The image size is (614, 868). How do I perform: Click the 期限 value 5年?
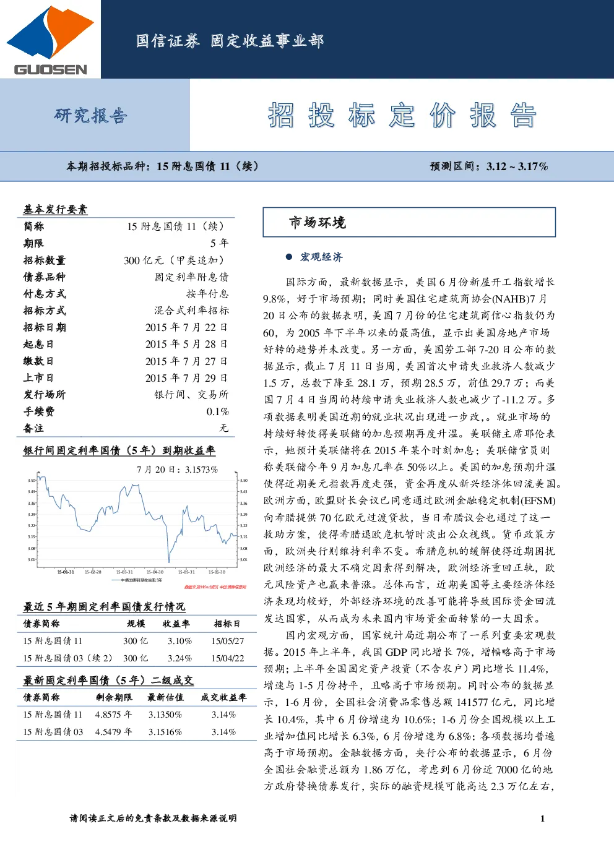click(x=219, y=243)
